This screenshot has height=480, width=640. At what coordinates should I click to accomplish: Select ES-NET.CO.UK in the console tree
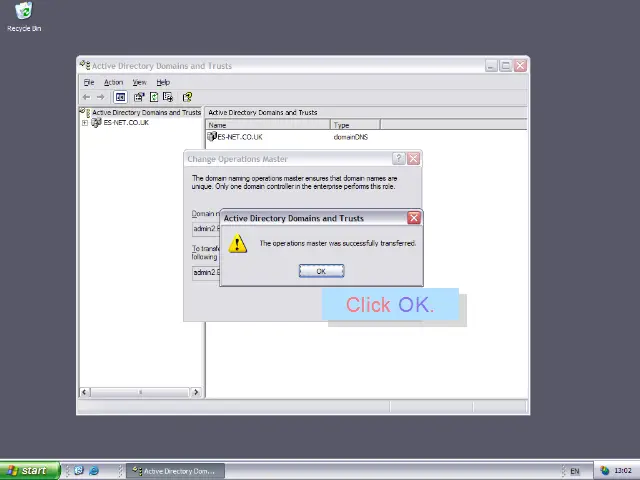click(126, 122)
